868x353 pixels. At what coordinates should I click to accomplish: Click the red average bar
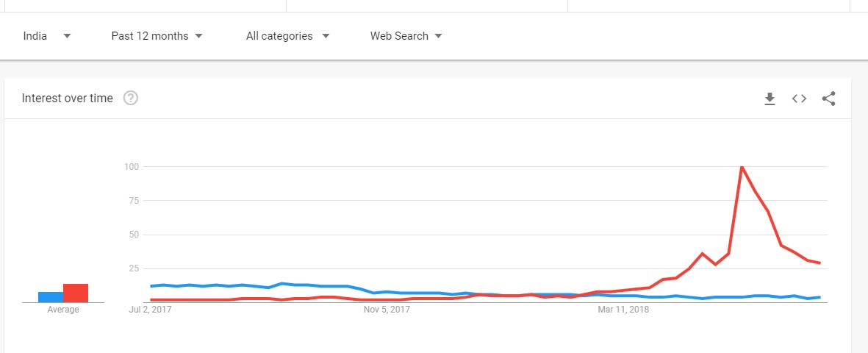(76, 293)
